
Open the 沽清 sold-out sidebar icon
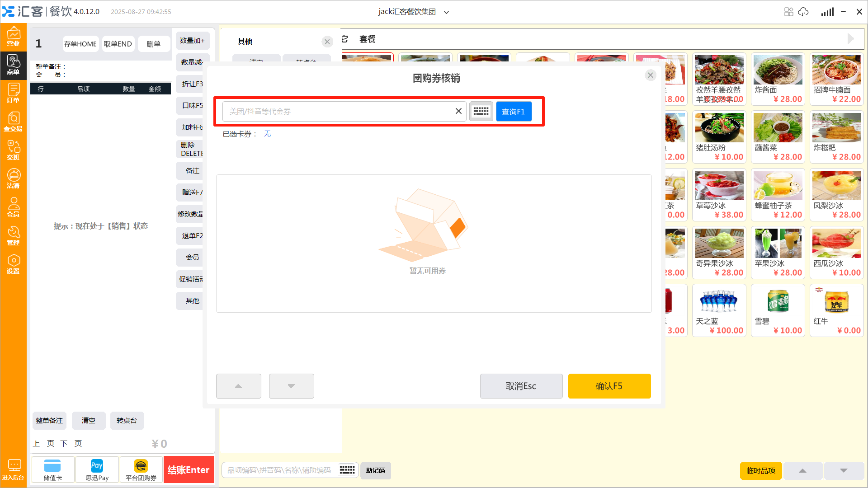[13, 179]
